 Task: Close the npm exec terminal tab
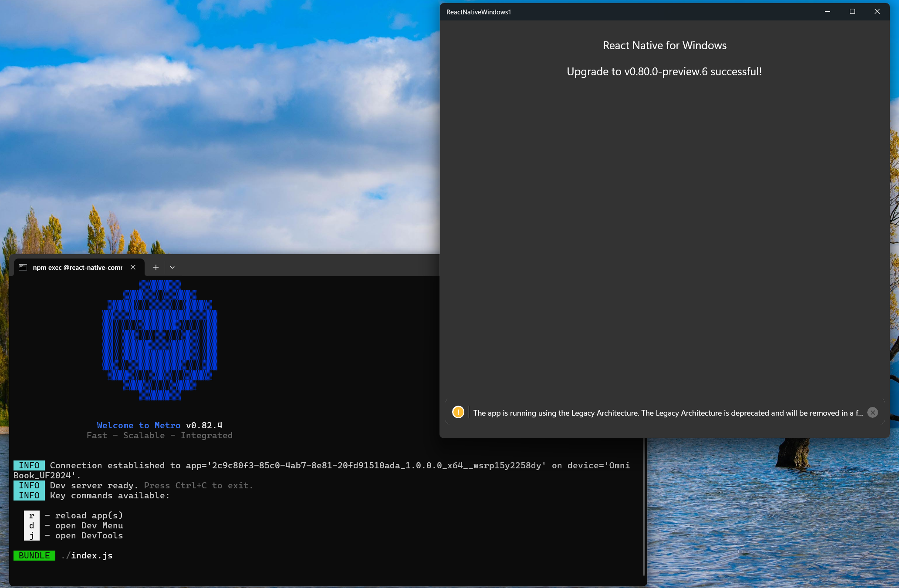pos(133,267)
